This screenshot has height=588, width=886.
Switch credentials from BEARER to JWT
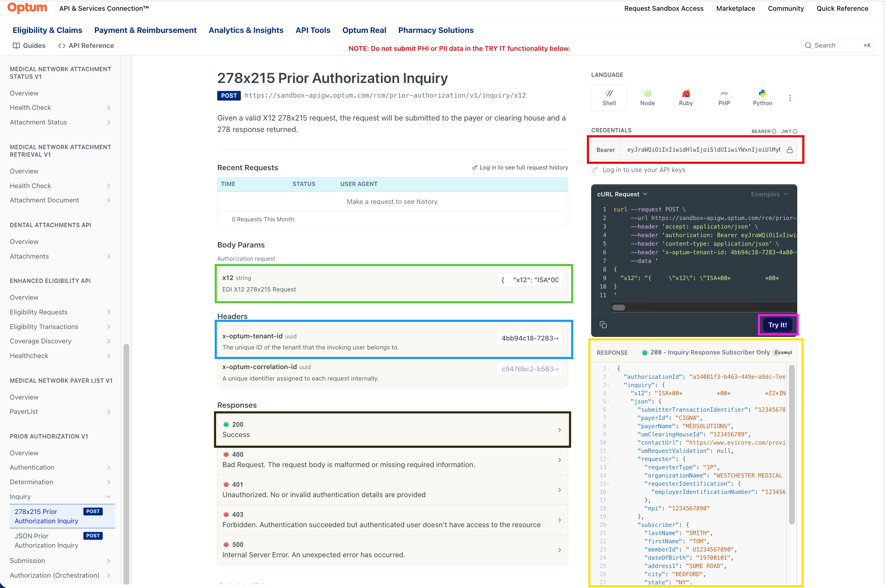786,131
